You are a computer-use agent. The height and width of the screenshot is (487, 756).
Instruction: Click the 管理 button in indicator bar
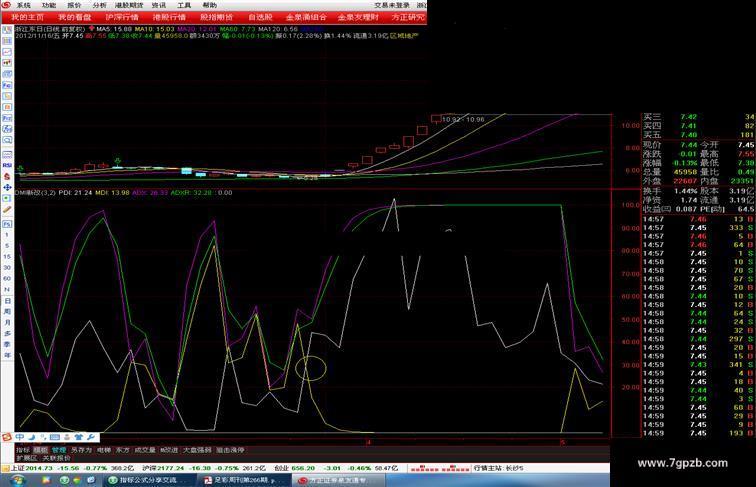pyautogui.click(x=59, y=450)
